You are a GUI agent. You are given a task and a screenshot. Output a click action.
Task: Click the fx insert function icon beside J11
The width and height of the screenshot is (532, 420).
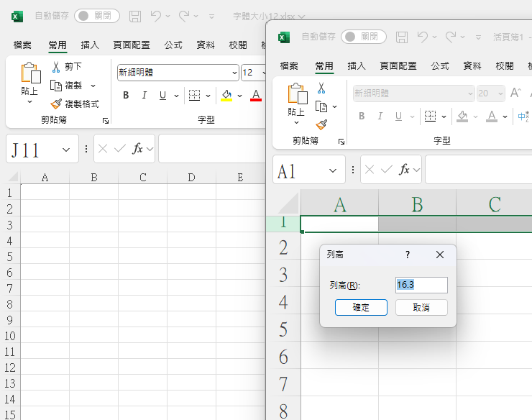[137, 149]
